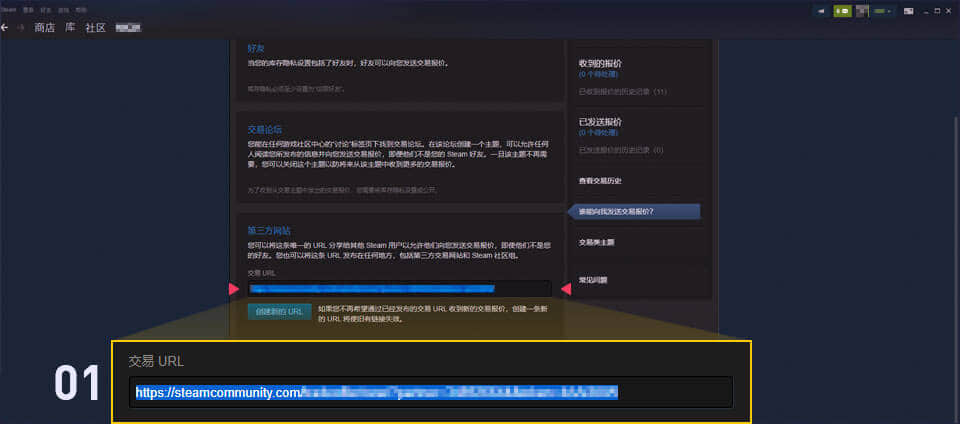The image size is (960, 424).
Task: Open 交易类主题 trading topics
Action: pyautogui.click(x=596, y=242)
